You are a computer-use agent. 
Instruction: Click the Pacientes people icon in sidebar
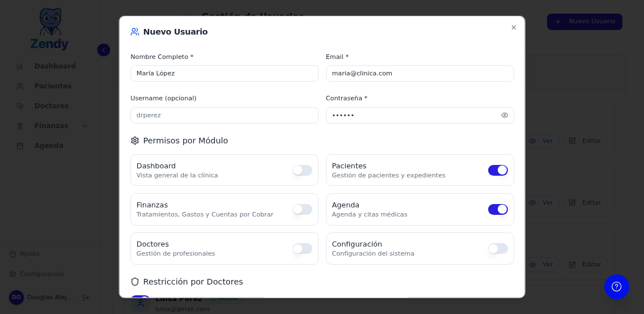[20, 86]
